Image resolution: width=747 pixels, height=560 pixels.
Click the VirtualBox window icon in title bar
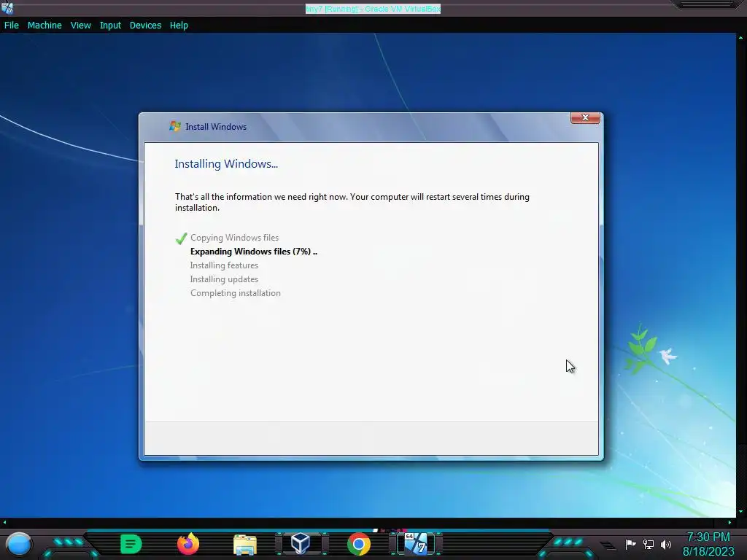click(x=7, y=7)
